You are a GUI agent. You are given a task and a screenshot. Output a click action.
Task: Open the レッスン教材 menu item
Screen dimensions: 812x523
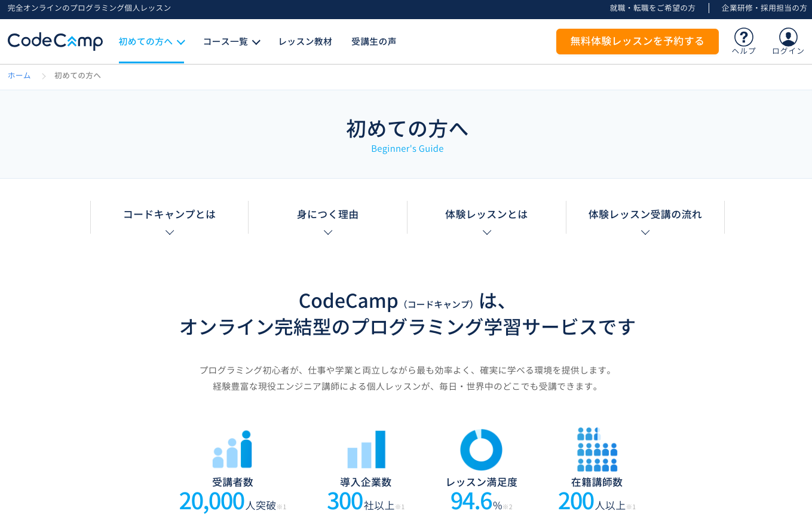coord(305,42)
